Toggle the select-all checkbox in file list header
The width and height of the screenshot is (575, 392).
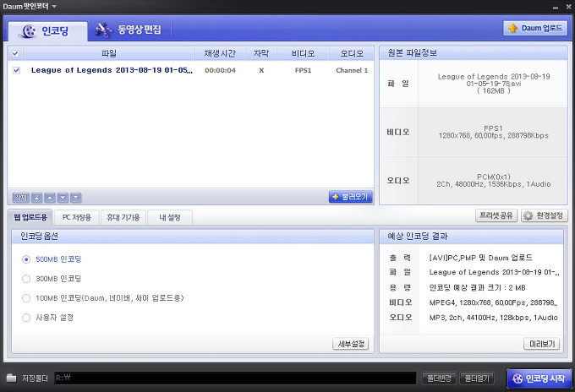click(x=15, y=53)
